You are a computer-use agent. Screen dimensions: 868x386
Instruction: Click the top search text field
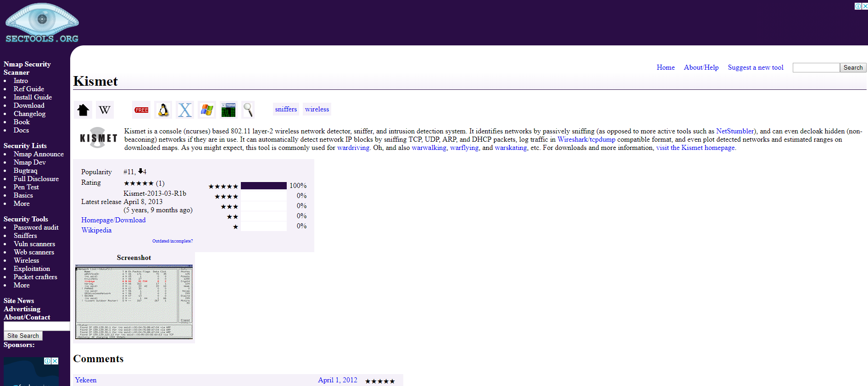816,67
